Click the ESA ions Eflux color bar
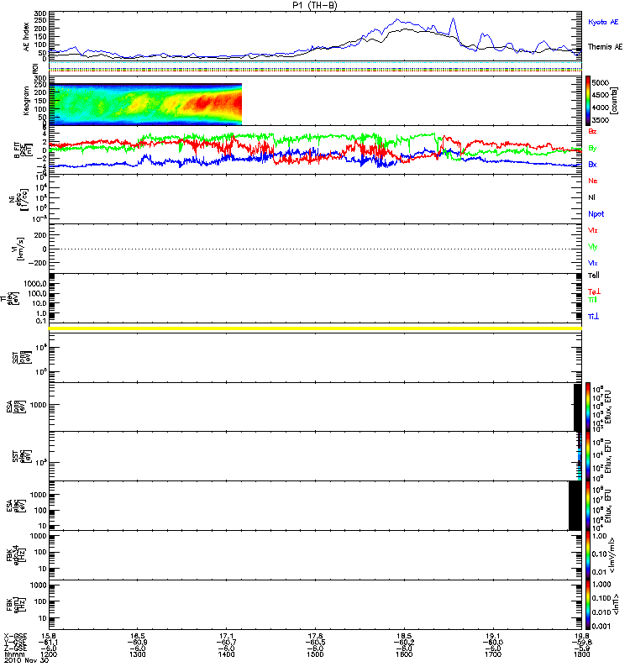 coord(588,407)
